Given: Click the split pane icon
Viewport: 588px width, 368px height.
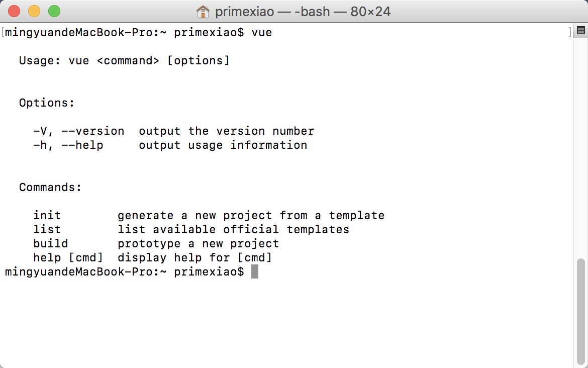Looking at the screenshot, I should [580, 31].
